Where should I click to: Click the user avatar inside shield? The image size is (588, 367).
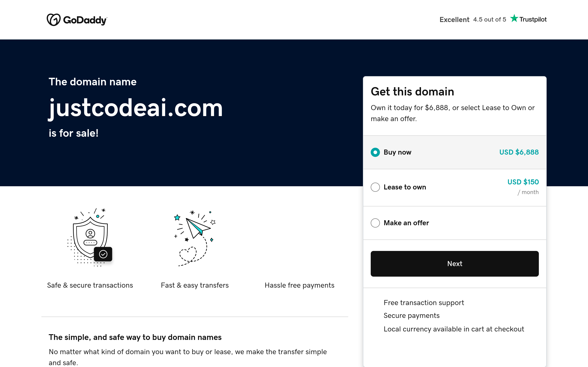coord(90,234)
